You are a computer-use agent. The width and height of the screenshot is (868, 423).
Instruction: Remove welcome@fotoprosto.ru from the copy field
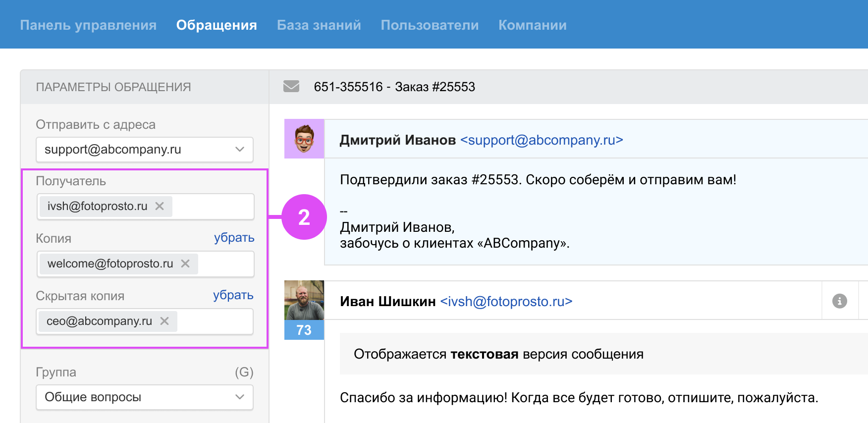(185, 264)
